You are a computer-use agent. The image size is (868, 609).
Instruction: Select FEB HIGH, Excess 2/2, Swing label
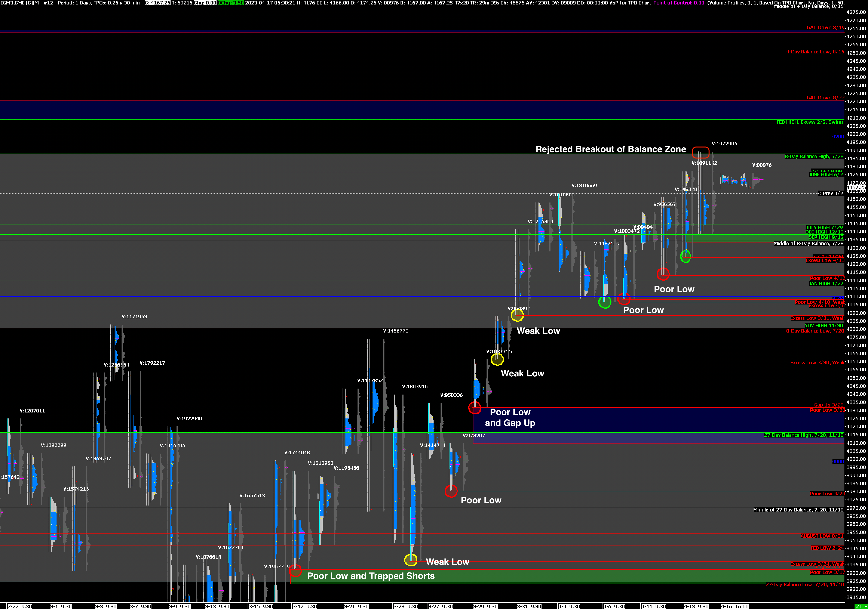point(809,122)
